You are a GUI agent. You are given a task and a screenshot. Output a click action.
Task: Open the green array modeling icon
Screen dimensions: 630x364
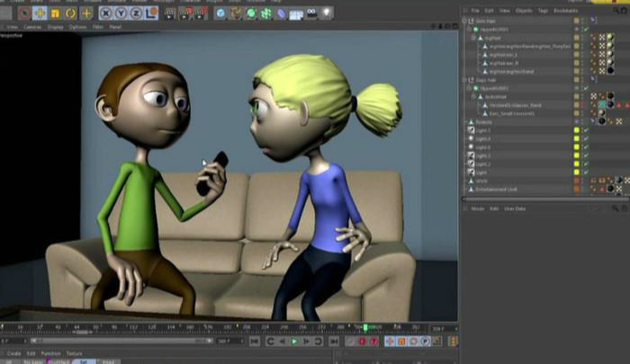266,13
